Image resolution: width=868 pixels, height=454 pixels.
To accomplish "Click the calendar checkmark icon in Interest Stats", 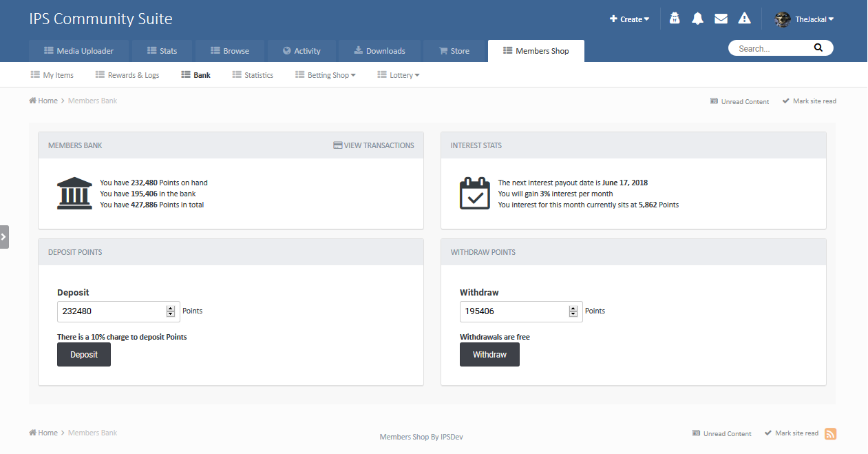I will [474, 193].
